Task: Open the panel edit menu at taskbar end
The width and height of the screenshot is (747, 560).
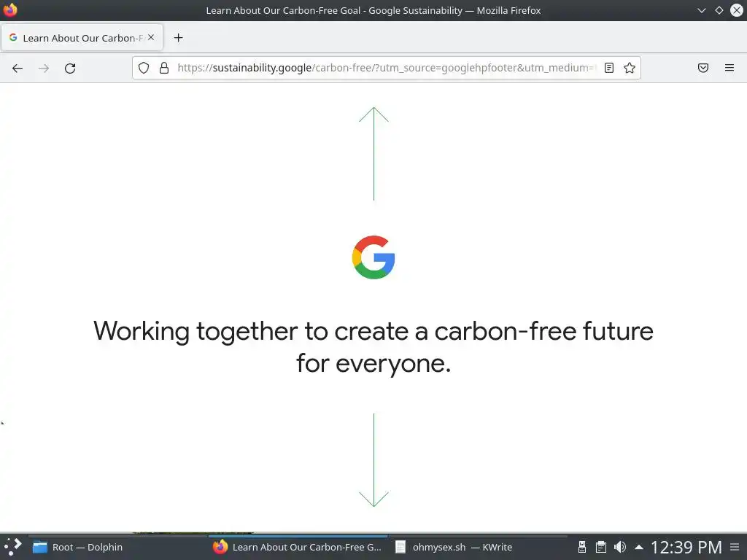Action: [x=735, y=547]
